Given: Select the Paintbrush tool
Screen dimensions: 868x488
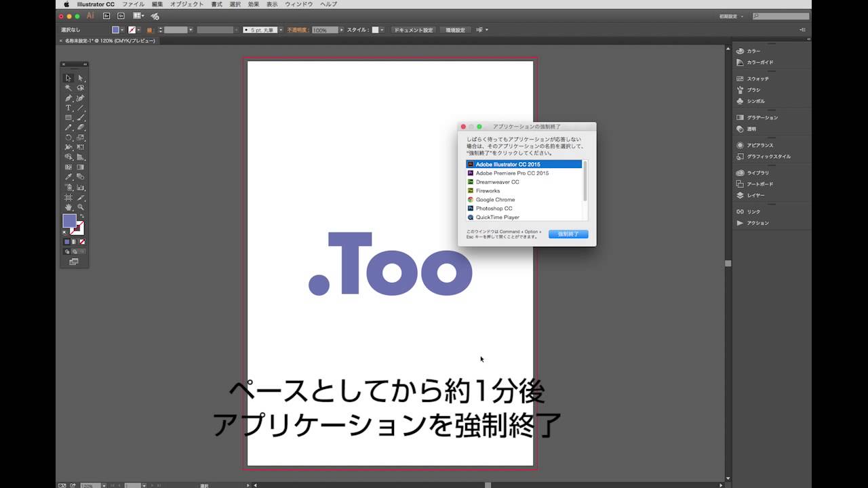Looking at the screenshot, I should click(80, 117).
